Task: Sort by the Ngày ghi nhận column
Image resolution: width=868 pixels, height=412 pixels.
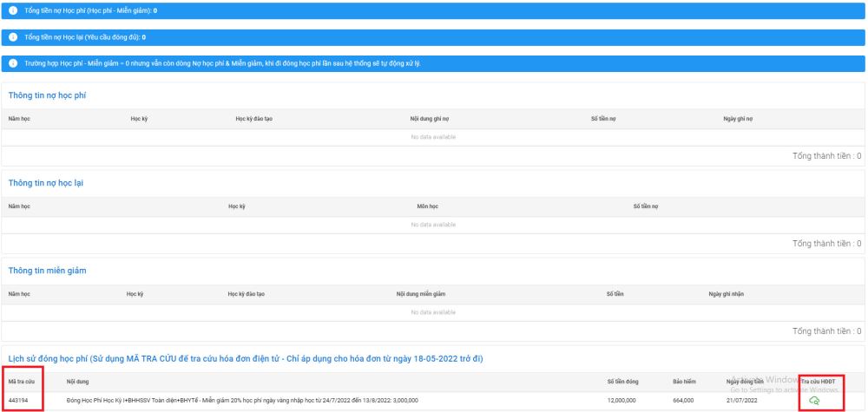Action: pos(727,294)
